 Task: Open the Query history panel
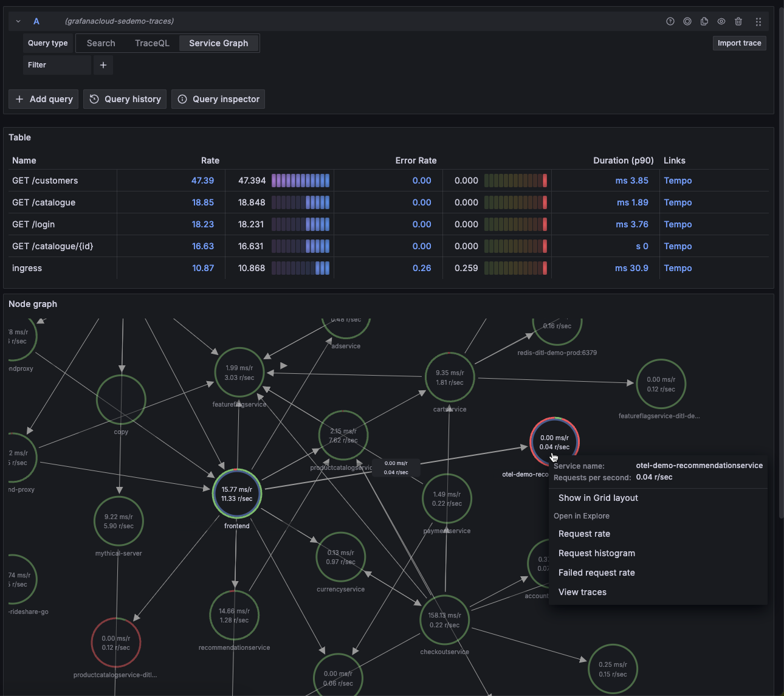click(x=125, y=99)
